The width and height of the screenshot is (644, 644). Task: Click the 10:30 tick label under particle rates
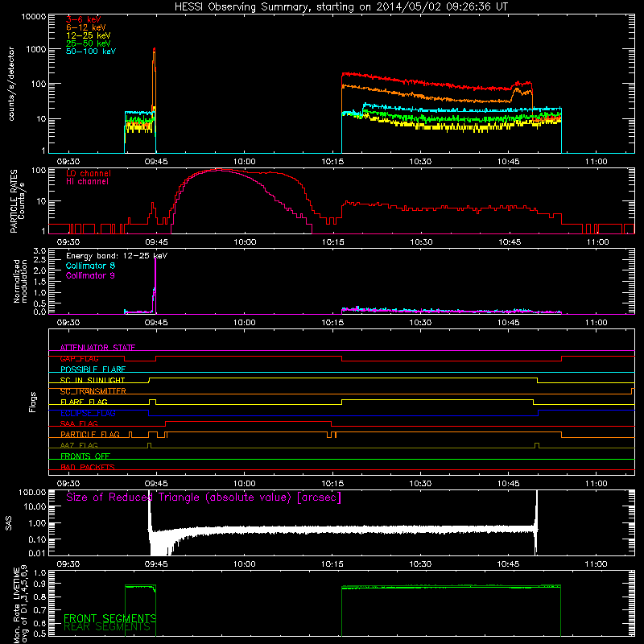tap(421, 242)
